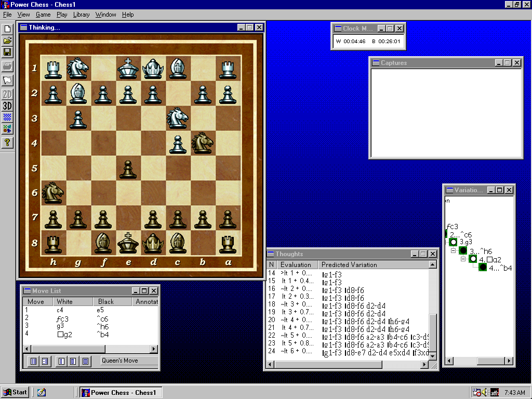
Task: Click the black queen on d8
Action: coord(153,243)
